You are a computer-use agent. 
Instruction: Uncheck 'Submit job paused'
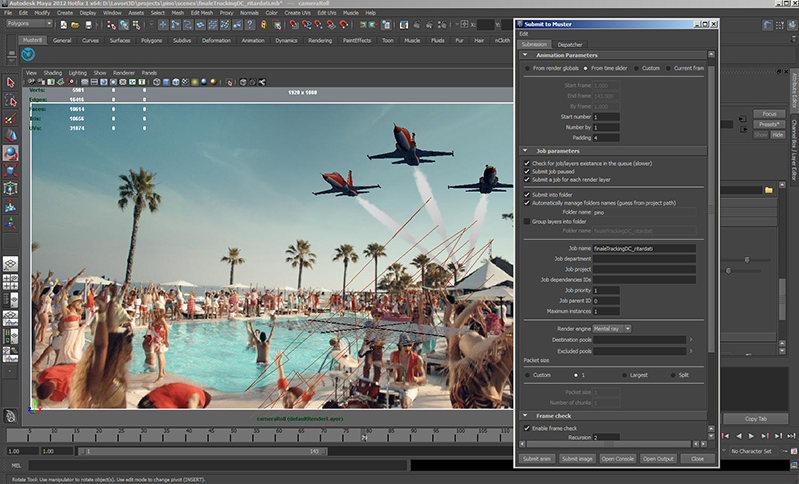(x=527, y=172)
